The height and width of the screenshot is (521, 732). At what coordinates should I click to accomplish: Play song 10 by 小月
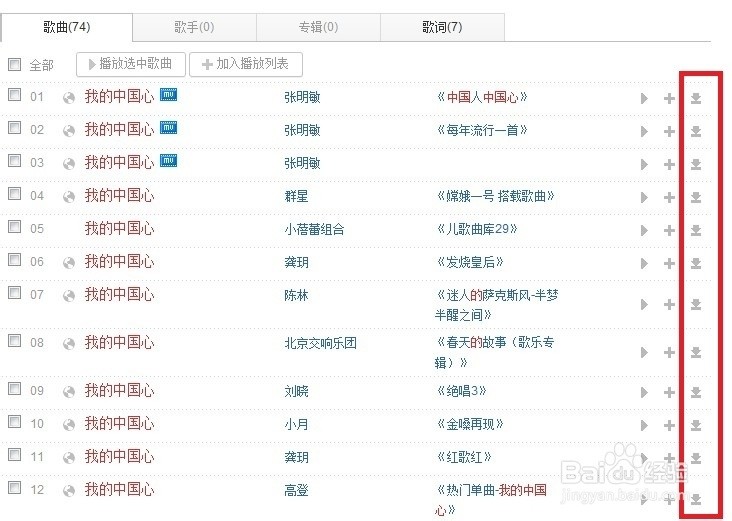pyautogui.click(x=644, y=425)
